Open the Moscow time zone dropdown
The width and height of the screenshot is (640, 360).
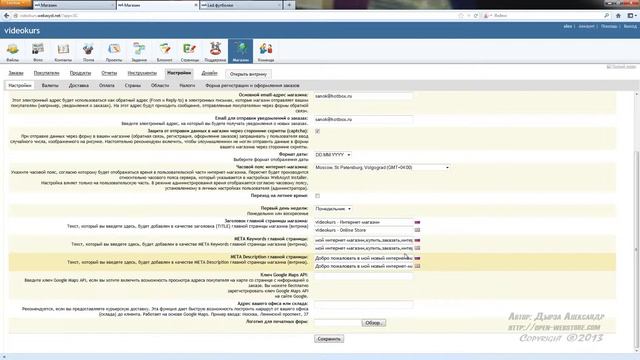click(382, 167)
